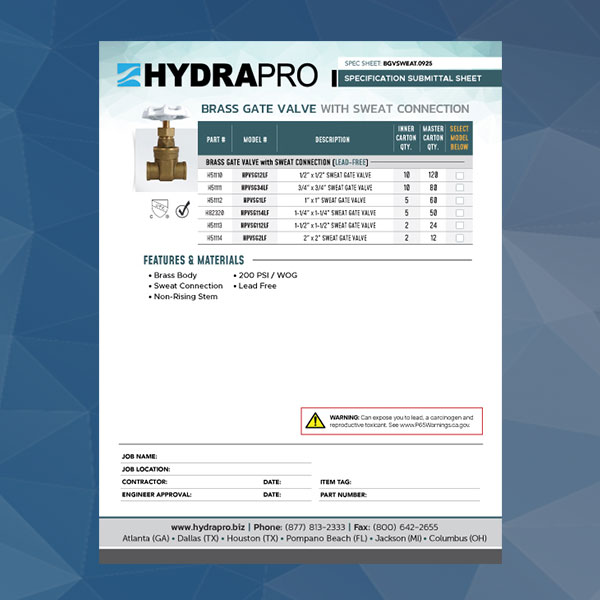
Task: Click part number H82320
Action: tap(215, 213)
